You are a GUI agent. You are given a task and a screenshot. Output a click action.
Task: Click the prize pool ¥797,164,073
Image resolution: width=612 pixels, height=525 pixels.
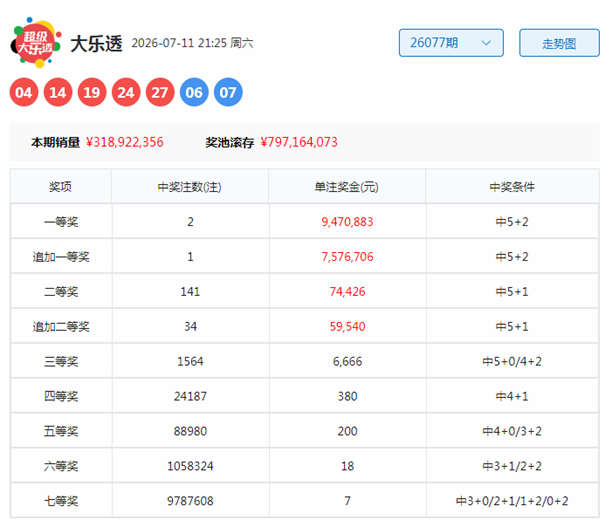pyautogui.click(x=299, y=142)
